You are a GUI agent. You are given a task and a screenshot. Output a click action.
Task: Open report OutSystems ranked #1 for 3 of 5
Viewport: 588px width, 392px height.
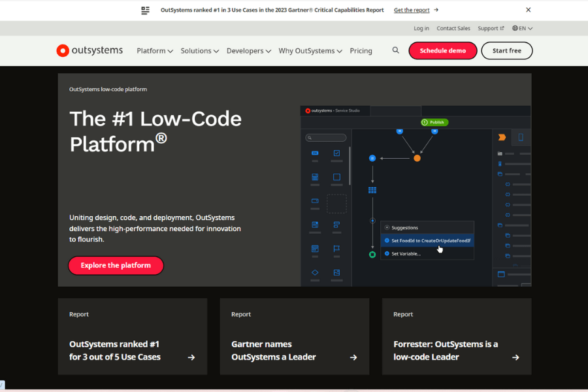133,336
